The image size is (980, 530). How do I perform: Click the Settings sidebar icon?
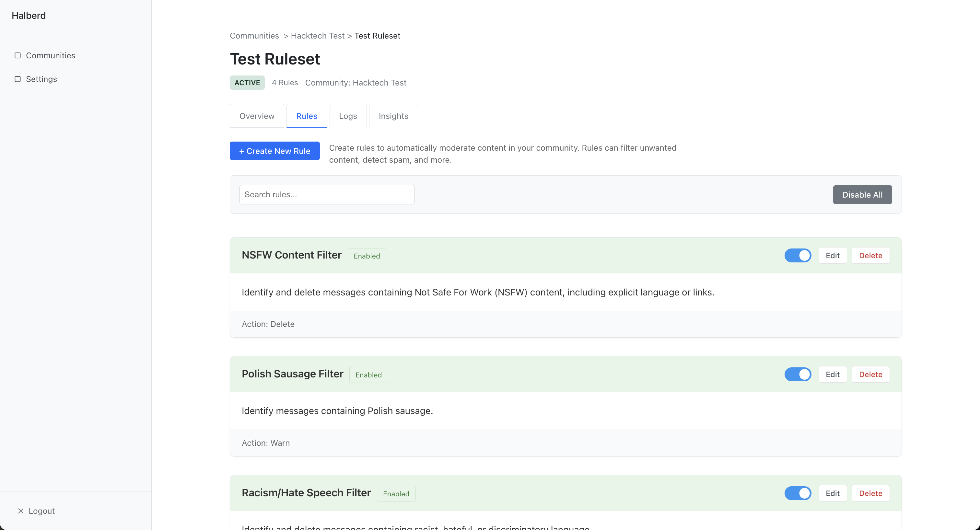tap(17, 79)
